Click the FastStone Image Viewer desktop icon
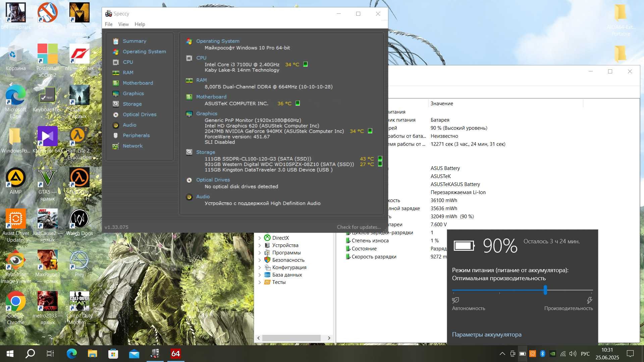644x362 pixels. tap(15, 267)
